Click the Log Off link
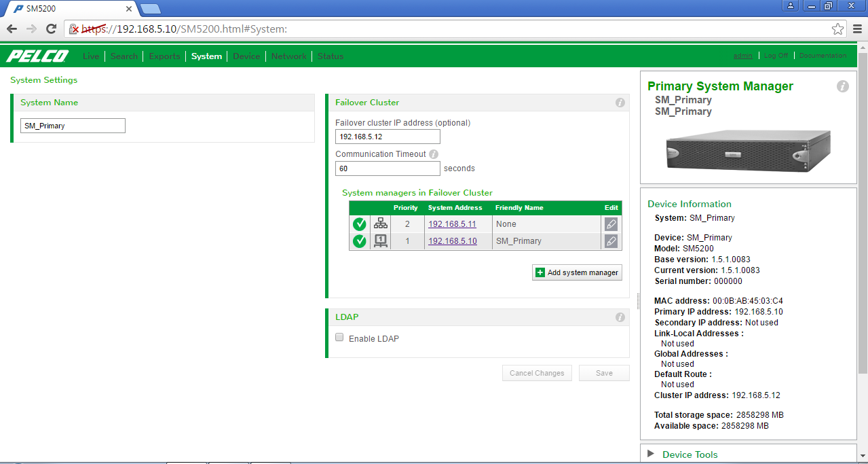Viewport: 868px width, 464px height. click(x=776, y=55)
